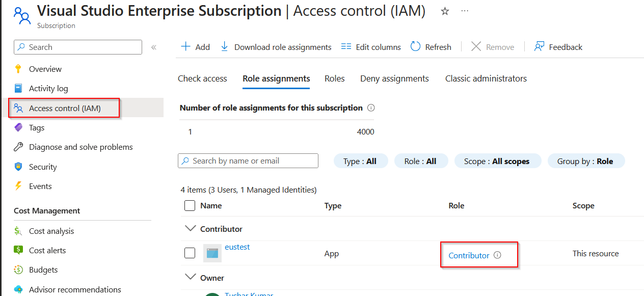Open Diagnose and solve problems
644x296 pixels.
click(82, 147)
